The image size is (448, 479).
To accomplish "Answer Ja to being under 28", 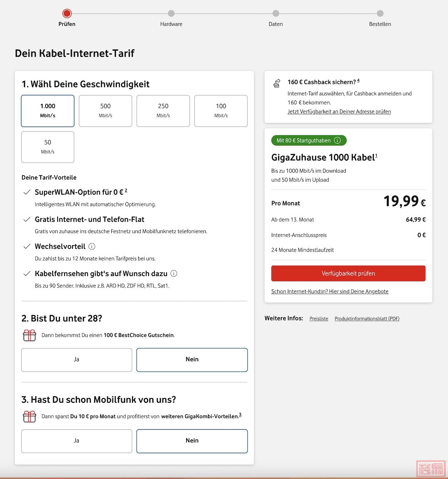I will tap(77, 360).
